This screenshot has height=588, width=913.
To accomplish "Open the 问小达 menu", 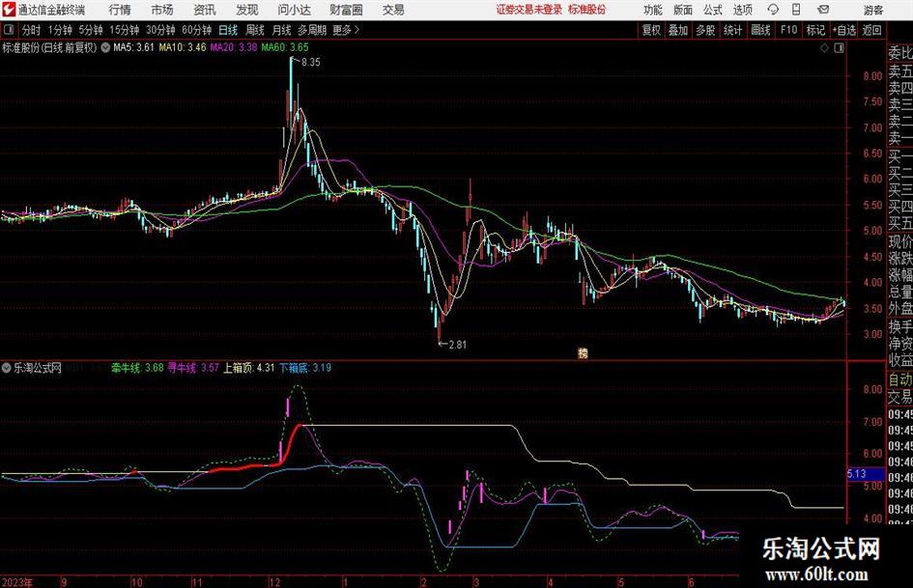I will click(294, 10).
